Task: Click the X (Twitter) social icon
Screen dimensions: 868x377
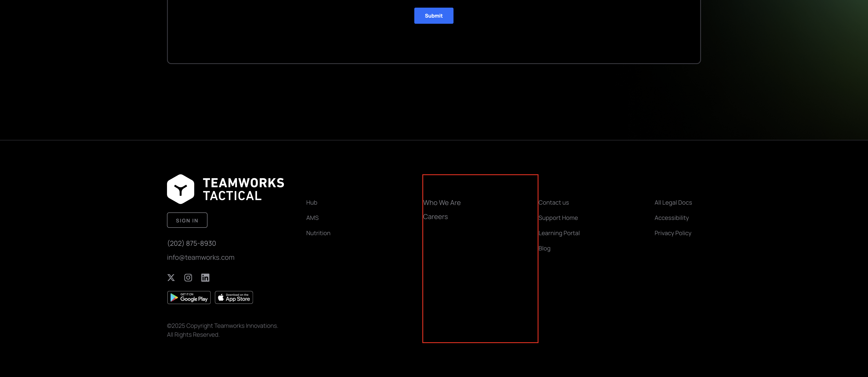Action: point(171,278)
